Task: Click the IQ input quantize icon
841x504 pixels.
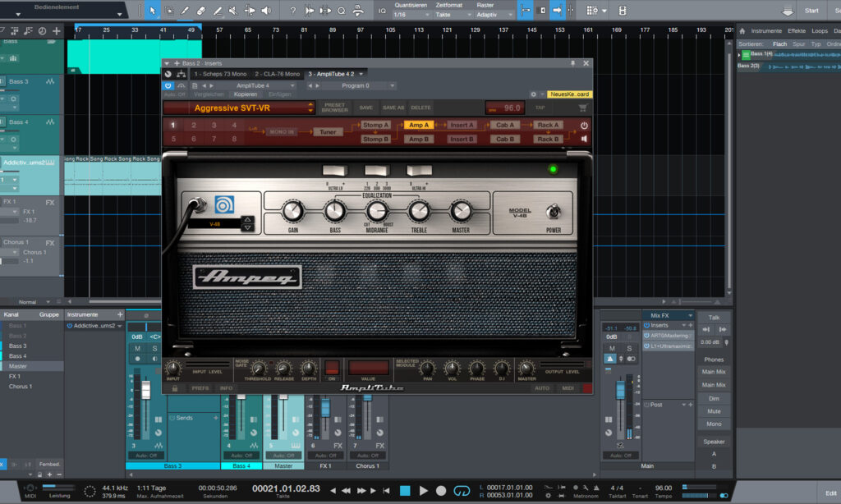Action: 382,11
